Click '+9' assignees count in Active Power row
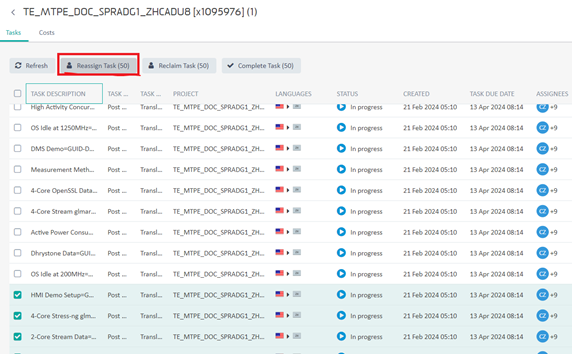This screenshot has width=578, height=361. (x=554, y=232)
